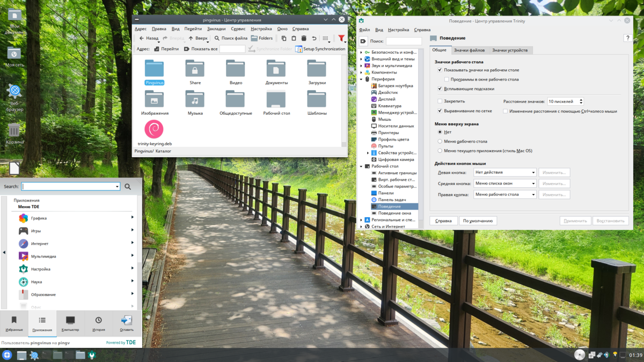Click Setup Synchronization in the toolbar
This screenshot has width=644, height=362.
(x=320, y=49)
